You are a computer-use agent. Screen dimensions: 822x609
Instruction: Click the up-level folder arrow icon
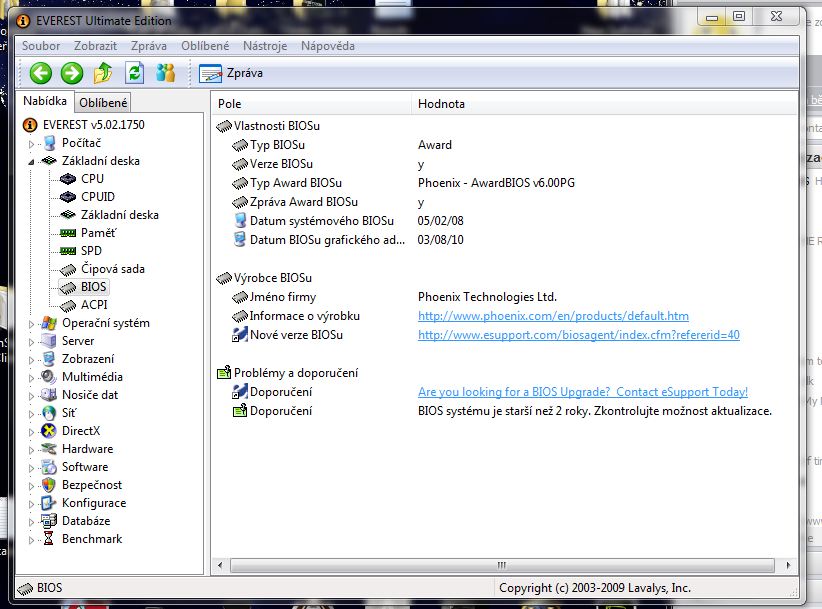tap(103, 73)
